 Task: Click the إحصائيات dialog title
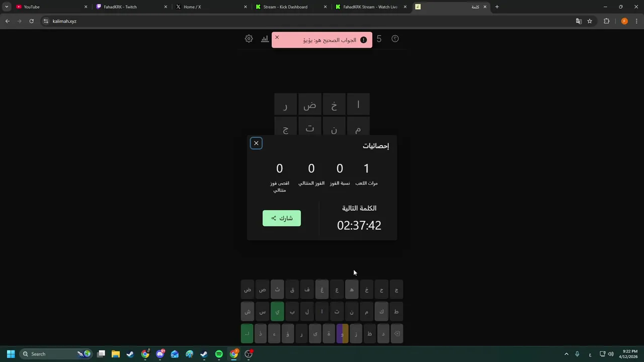pyautogui.click(x=376, y=146)
